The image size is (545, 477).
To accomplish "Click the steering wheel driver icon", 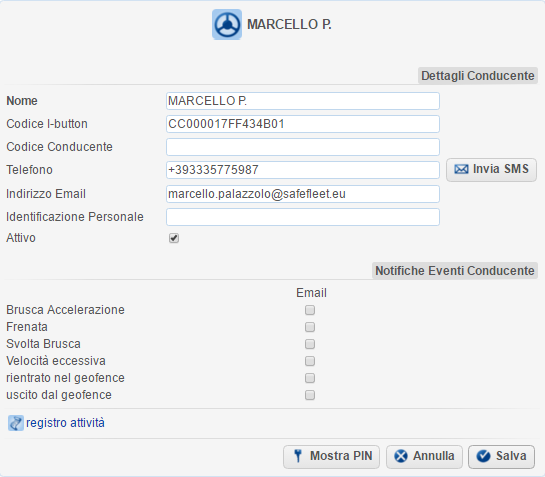I will pos(227,25).
